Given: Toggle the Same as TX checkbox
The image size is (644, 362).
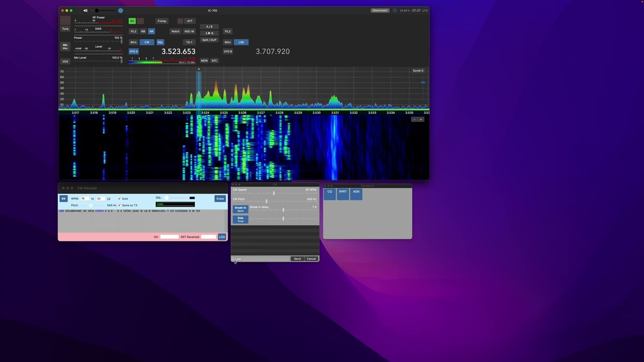Looking at the screenshot, I should [119, 205].
